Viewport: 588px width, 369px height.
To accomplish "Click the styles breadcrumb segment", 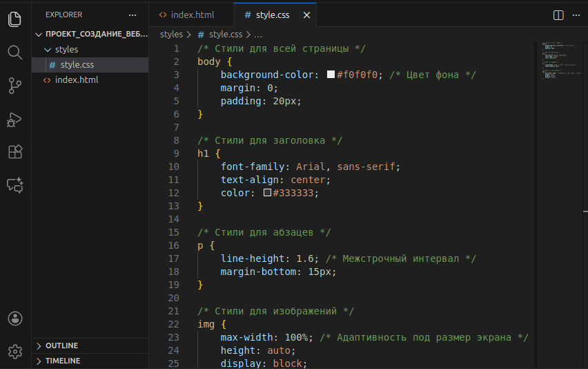I will point(171,34).
